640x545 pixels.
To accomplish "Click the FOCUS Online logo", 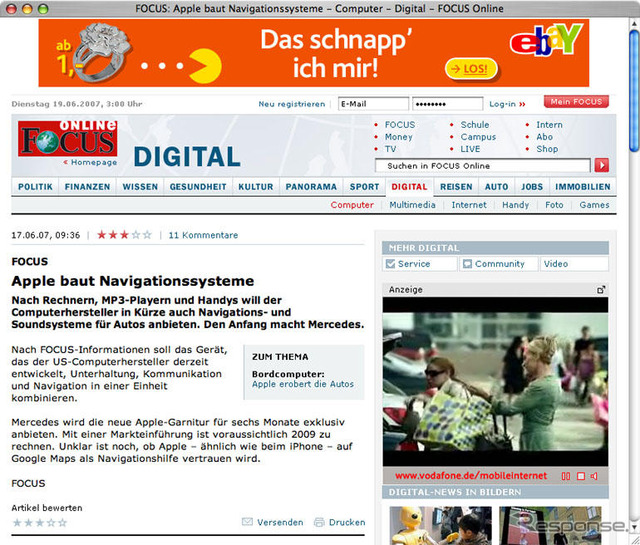I will click(67, 138).
